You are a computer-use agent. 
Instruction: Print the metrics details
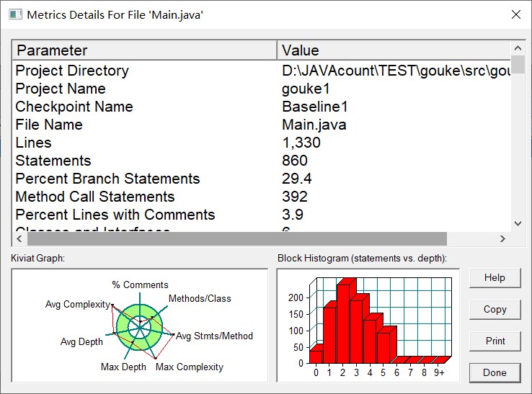495,341
